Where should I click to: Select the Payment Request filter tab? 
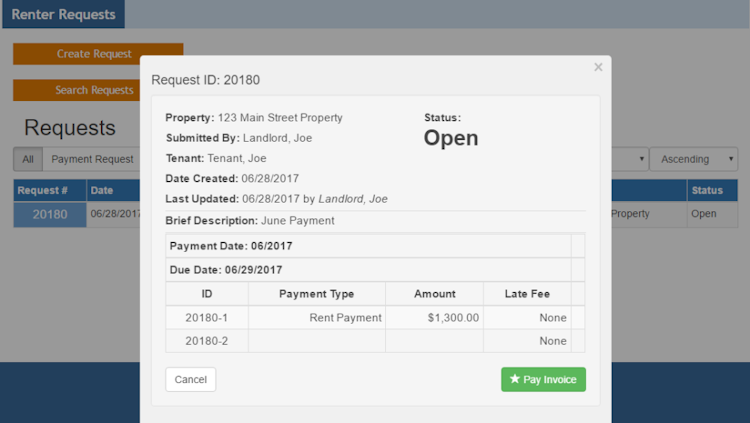pyautogui.click(x=92, y=159)
